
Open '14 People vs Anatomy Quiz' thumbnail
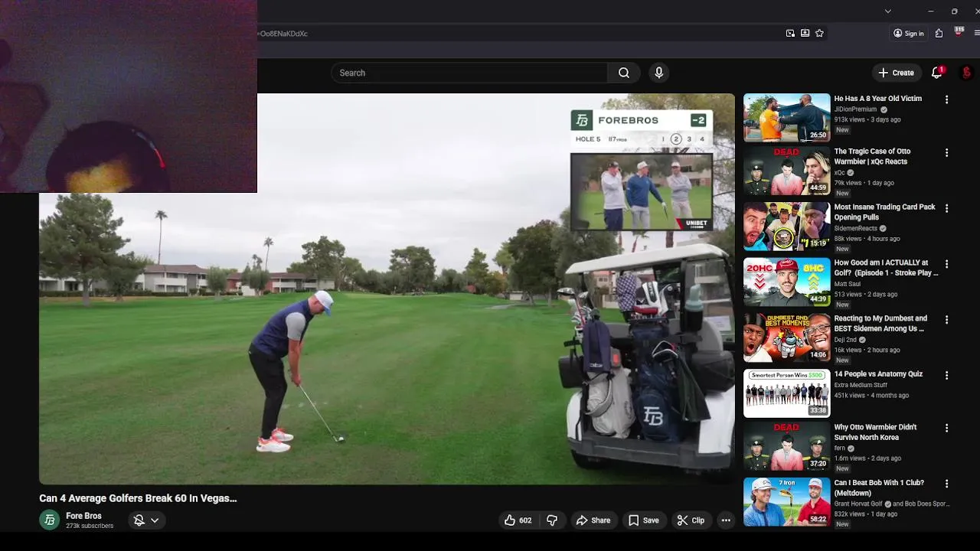(786, 393)
